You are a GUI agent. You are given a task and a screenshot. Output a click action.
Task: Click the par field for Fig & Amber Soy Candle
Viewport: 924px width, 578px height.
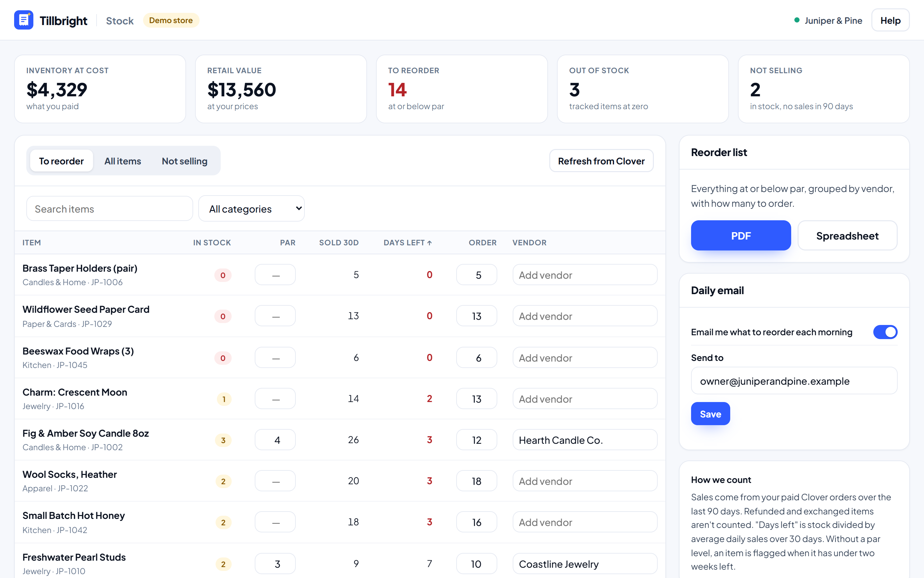pos(275,440)
